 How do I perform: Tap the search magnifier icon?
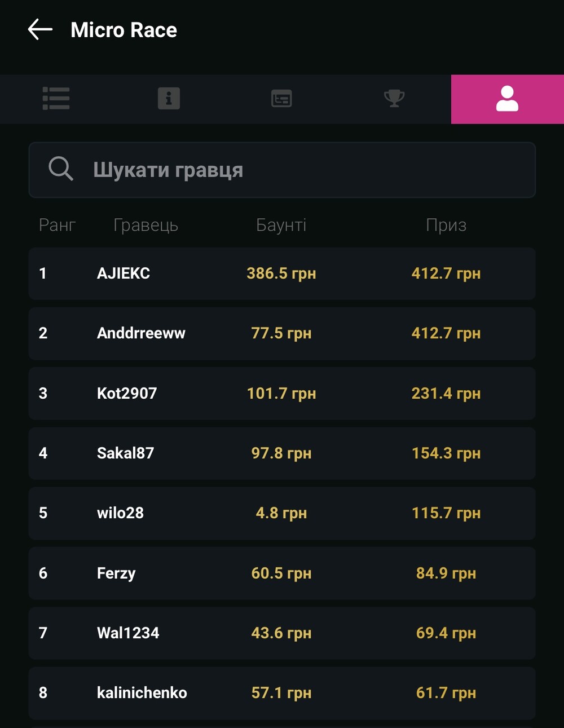pyautogui.click(x=61, y=169)
